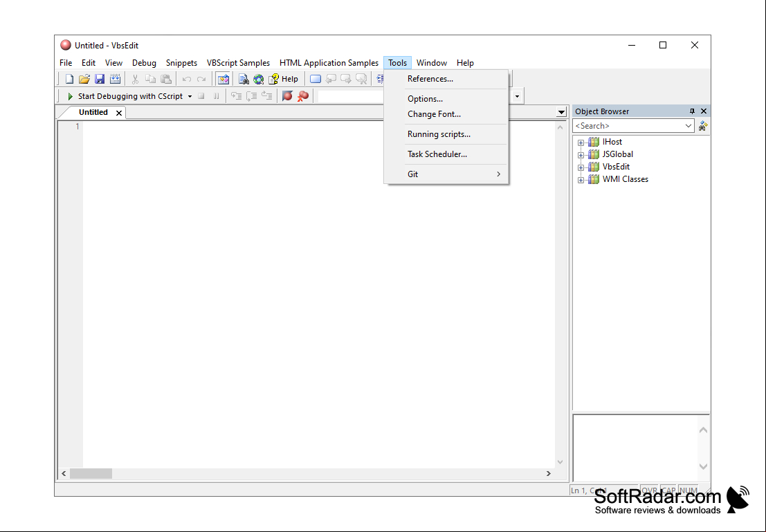
Task: Create a new file with toolbar icon
Action: 69,79
